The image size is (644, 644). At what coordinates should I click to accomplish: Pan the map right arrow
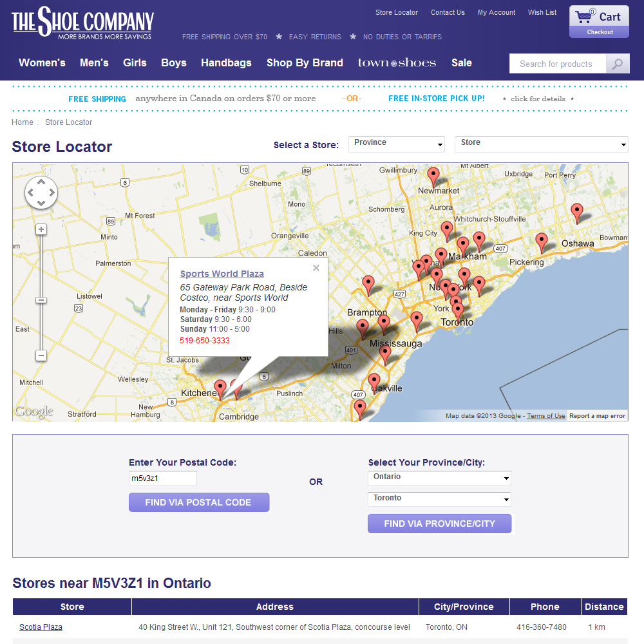tap(52, 192)
